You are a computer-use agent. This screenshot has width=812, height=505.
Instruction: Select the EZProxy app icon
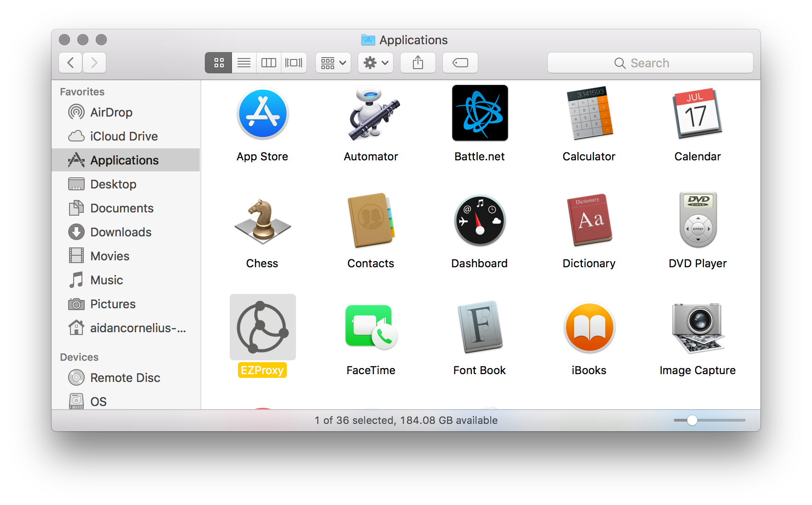coord(262,327)
